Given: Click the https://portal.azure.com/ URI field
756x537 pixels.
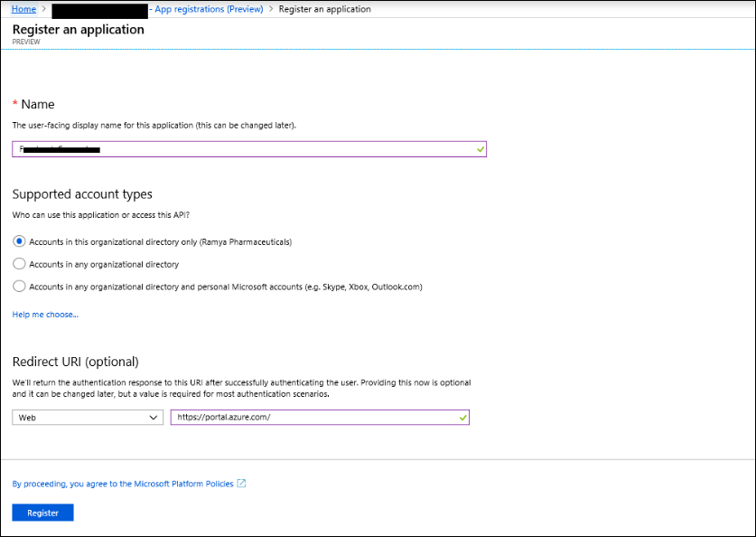Looking at the screenshot, I should point(316,417).
